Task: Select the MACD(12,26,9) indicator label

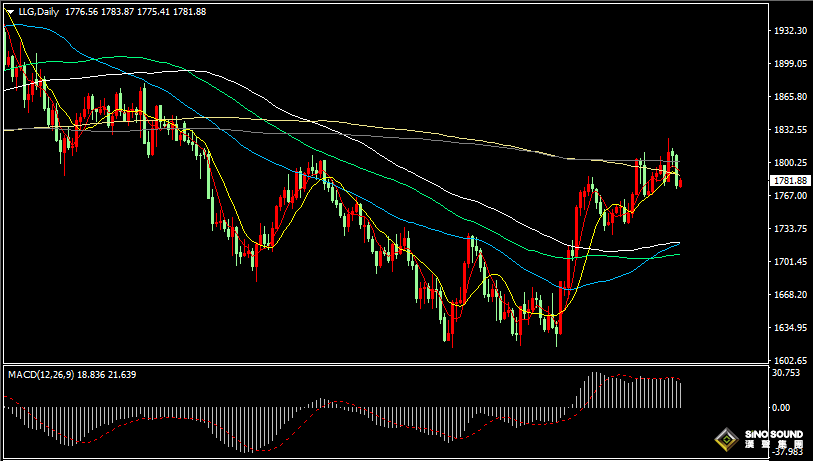Action: click(40, 374)
